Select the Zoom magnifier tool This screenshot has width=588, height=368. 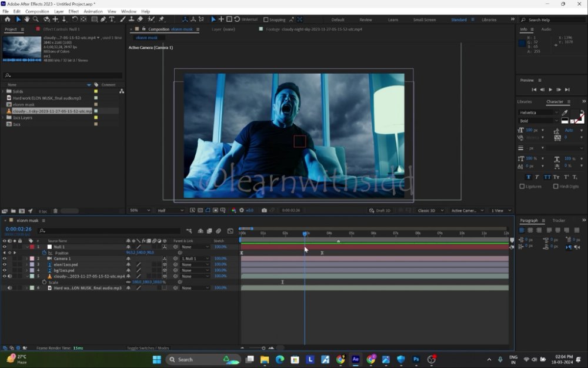pyautogui.click(x=36, y=19)
